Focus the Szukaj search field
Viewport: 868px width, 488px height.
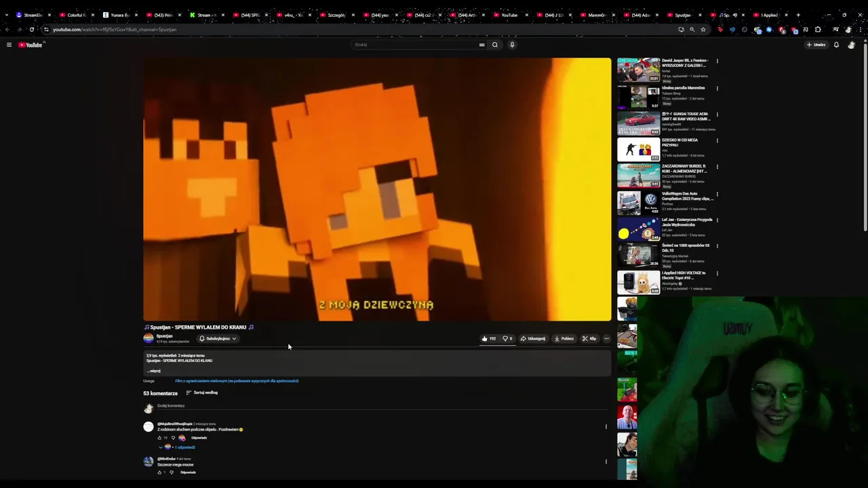click(x=415, y=45)
